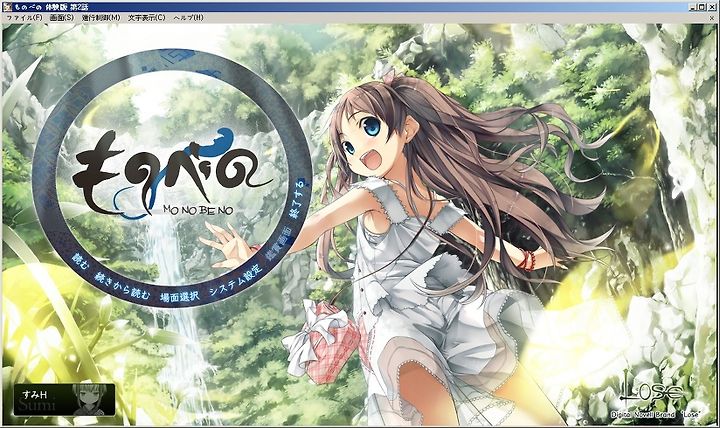Select 終了する to quit the game
Screen dimensions: 720x428
tap(298, 198)
